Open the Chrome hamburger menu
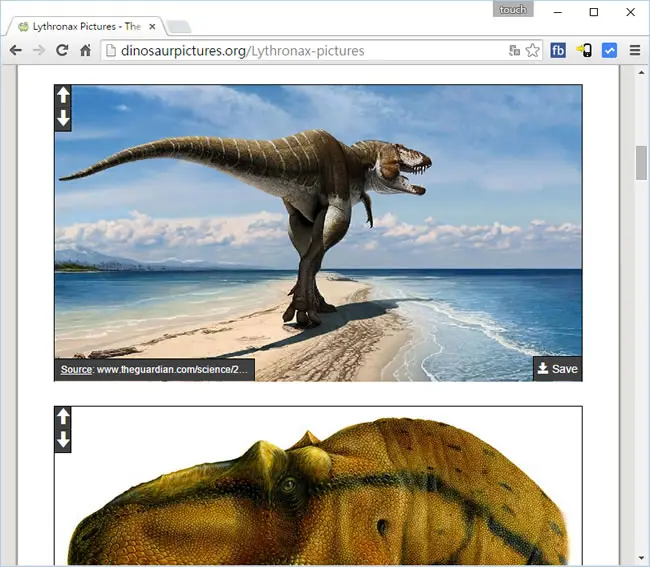 [635, 51]
